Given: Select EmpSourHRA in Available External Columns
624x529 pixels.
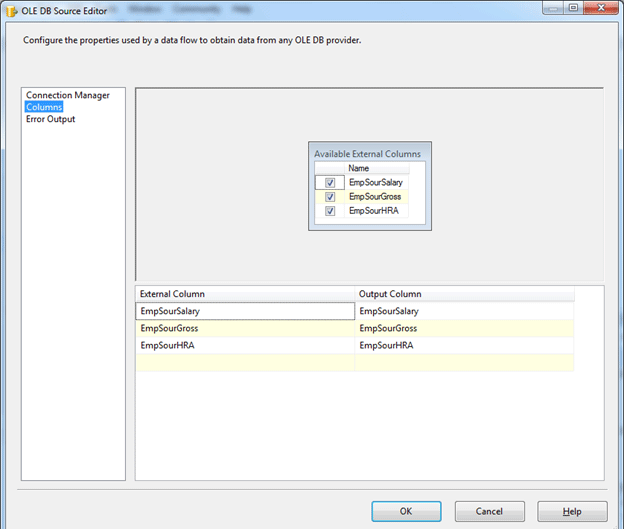Looking at the screenshot, I should (x=374, y=211).
